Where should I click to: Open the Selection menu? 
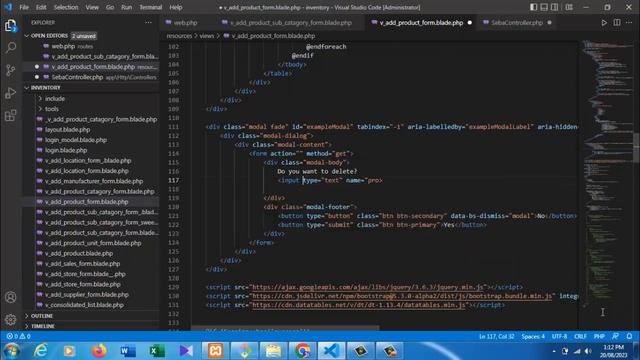tap(66, 7)
